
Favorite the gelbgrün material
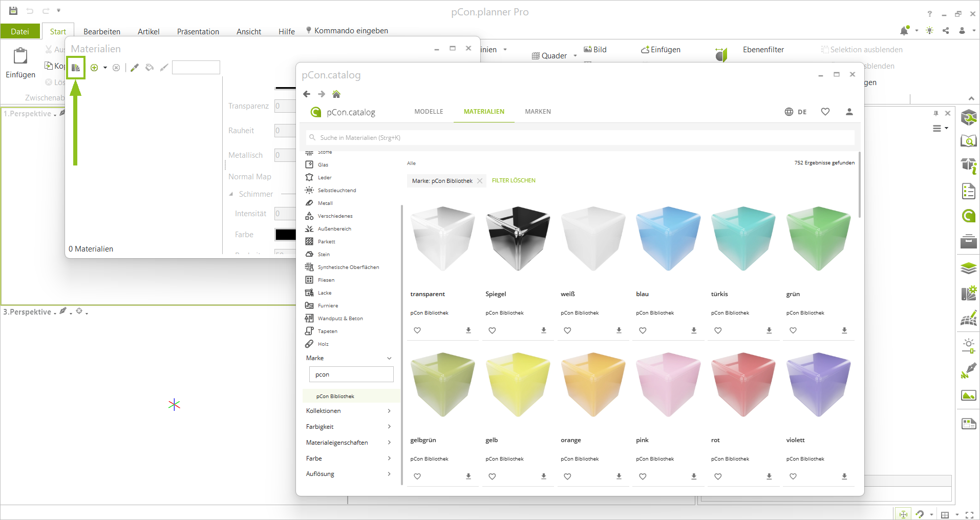(417, 476)
